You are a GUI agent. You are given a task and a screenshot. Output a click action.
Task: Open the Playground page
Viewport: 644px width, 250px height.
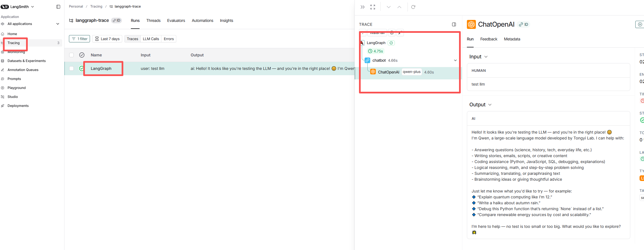coord(17,88)
